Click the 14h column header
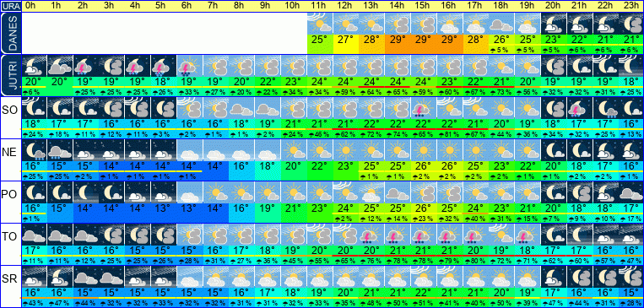The image size is (644, 308). (398, 6)
